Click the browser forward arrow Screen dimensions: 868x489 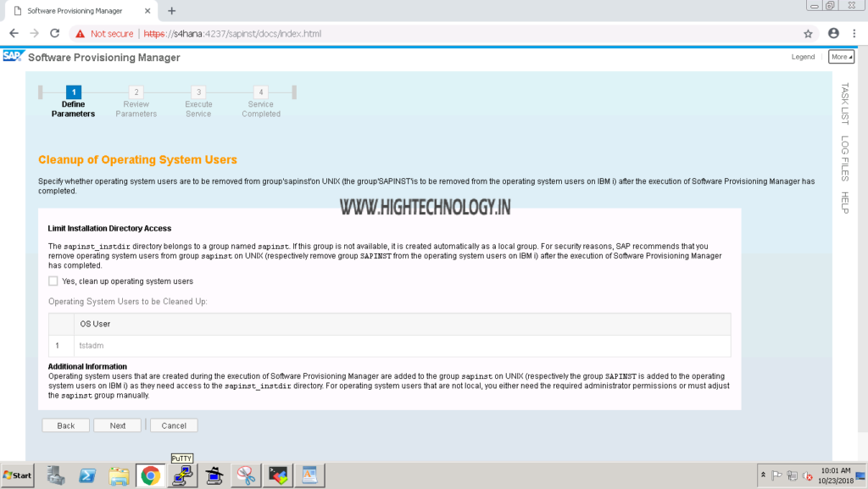(x=34, y=34)
